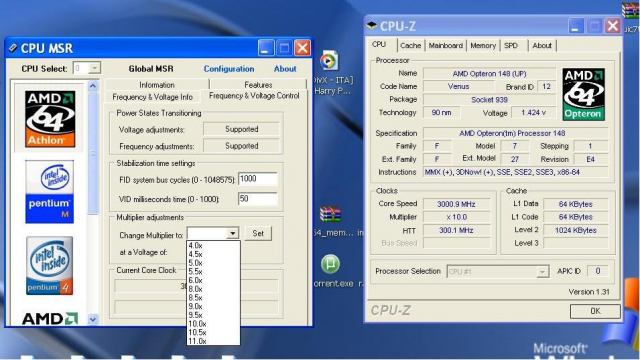Click OK in the CPU-Z window
Screen dimensions: 640x360
point(595,311)
